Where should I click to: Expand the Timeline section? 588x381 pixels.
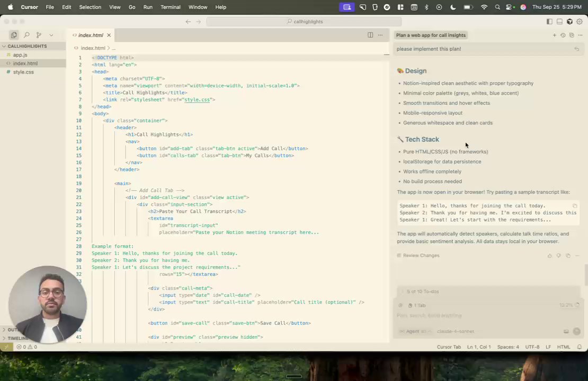coord(16,338)
